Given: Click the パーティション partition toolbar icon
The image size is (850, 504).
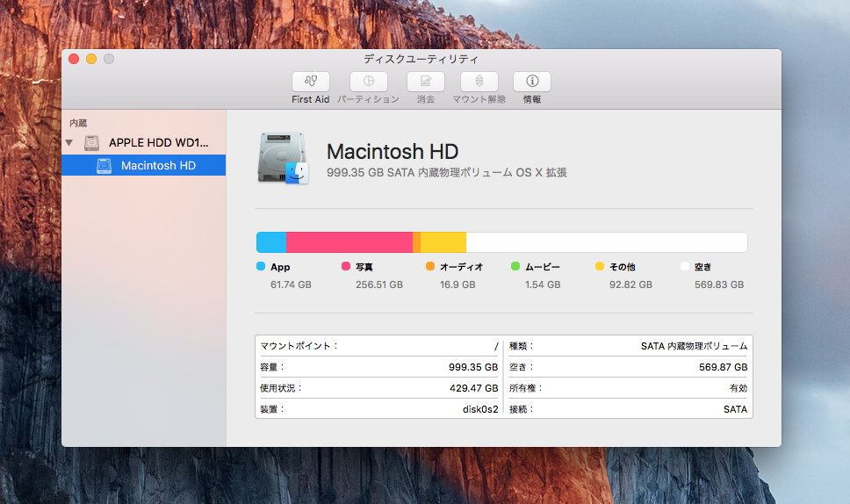Looking at the screenshot, I should tap(369, 82).
